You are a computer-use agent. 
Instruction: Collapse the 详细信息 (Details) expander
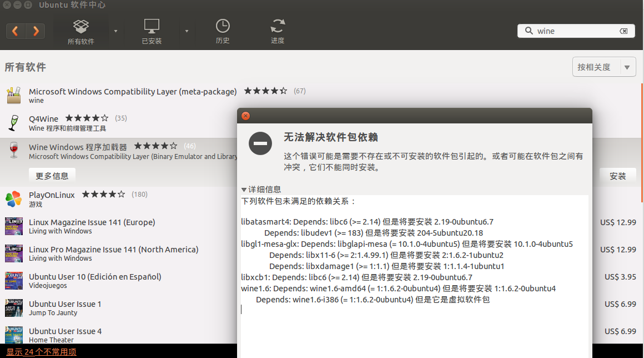[x=244, y=190]
